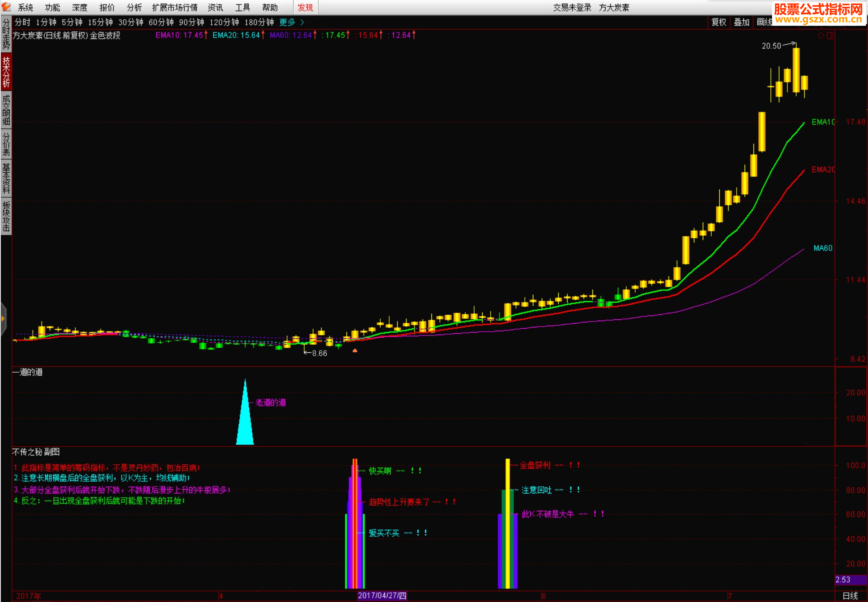Select the 30分钟 period tab
The height and width of the screenshot is (602, 868).
(131, 22)
